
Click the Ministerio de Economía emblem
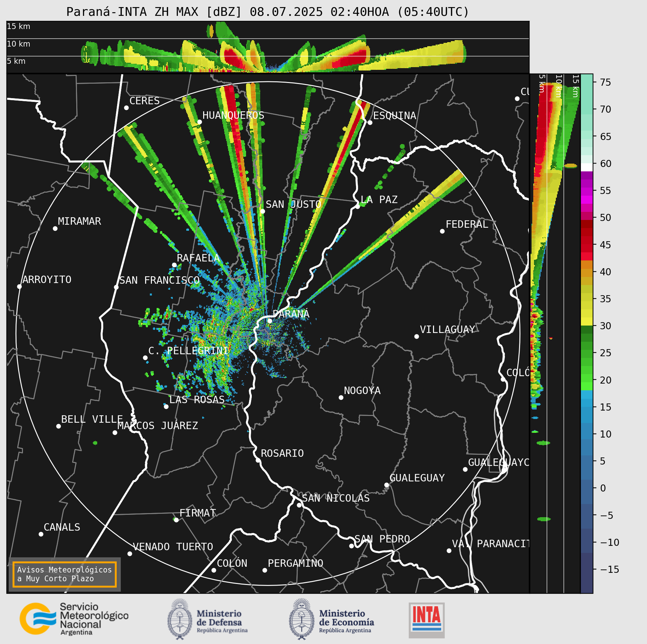coord(331,619)
